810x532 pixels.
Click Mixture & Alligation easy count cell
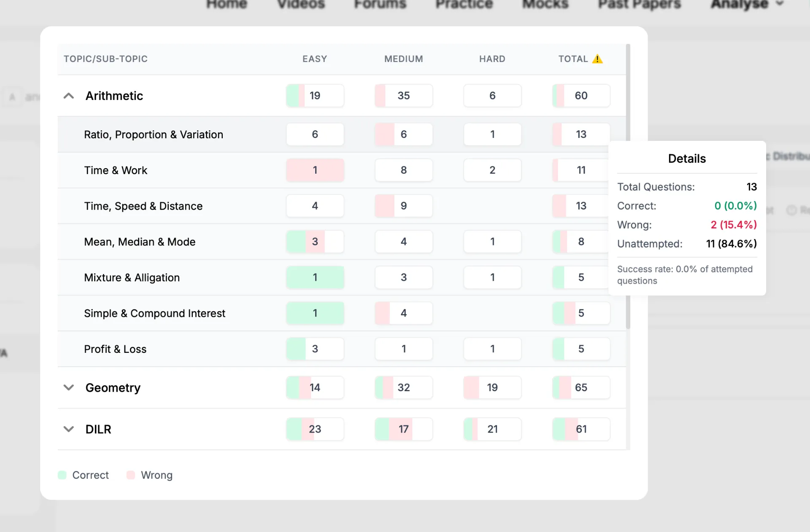[315, 277]
